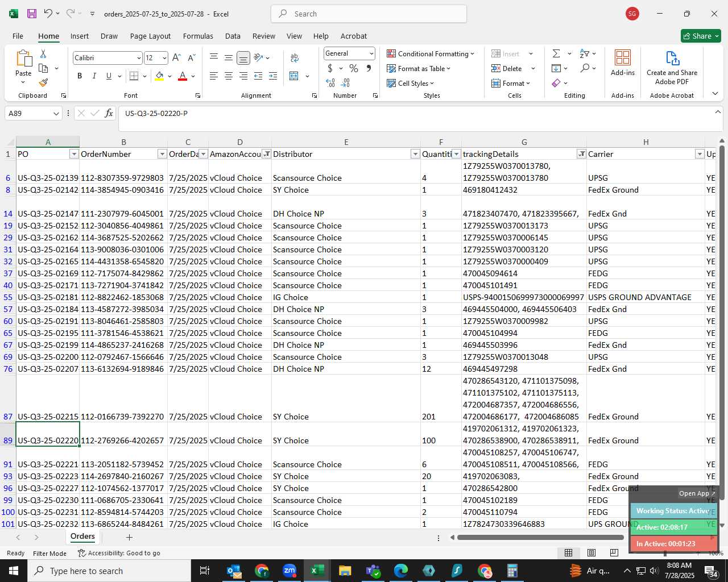Click the AutoSum sigma icon
Image resolution: width=728 pixels, height=582 pixels.
coord(556,53)
